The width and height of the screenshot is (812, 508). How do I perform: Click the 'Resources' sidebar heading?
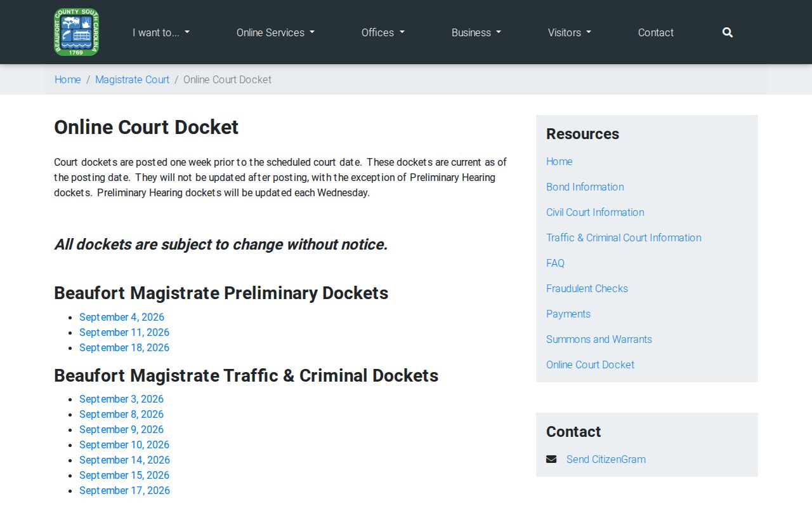click(582, 134)
